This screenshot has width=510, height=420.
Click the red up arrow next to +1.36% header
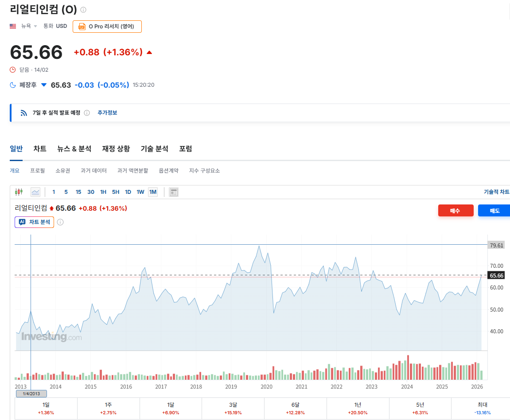coord(149,52)
